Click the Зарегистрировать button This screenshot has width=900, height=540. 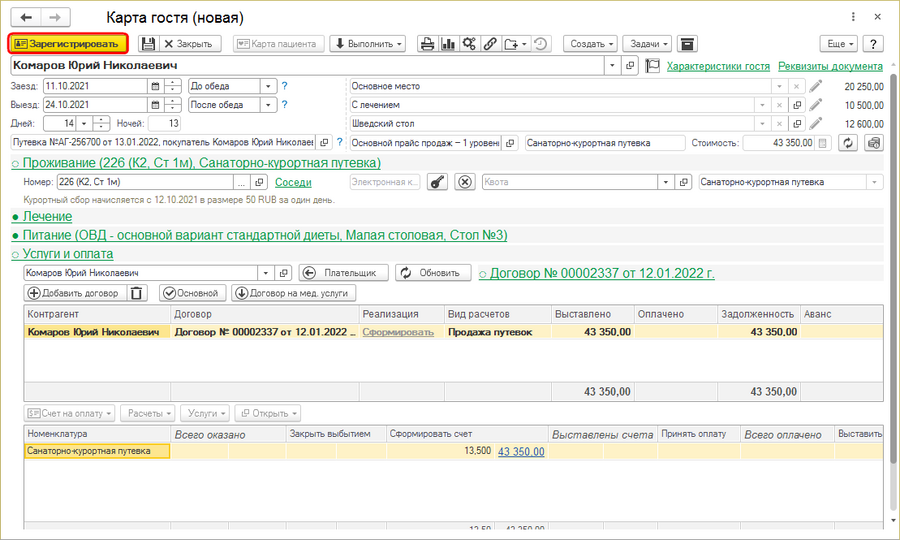[68, 44]
